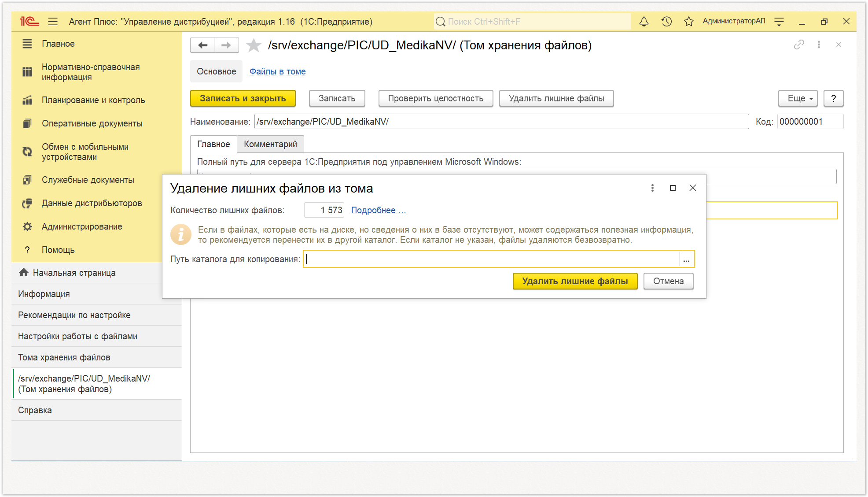868x497 pixels.
Task: Close the Удаление лишних файлов dialog
Action: tap(693, 188)
